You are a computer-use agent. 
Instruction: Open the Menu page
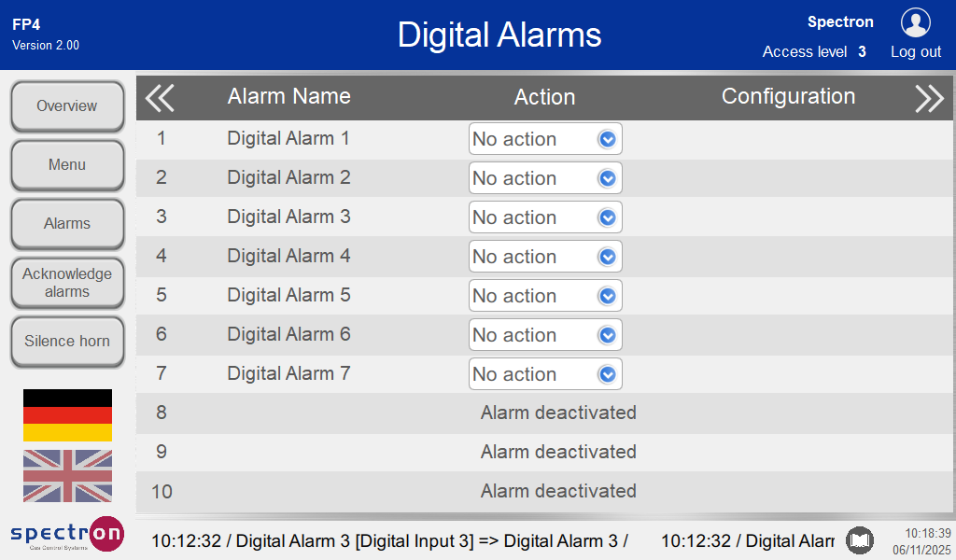pos(67,165)
